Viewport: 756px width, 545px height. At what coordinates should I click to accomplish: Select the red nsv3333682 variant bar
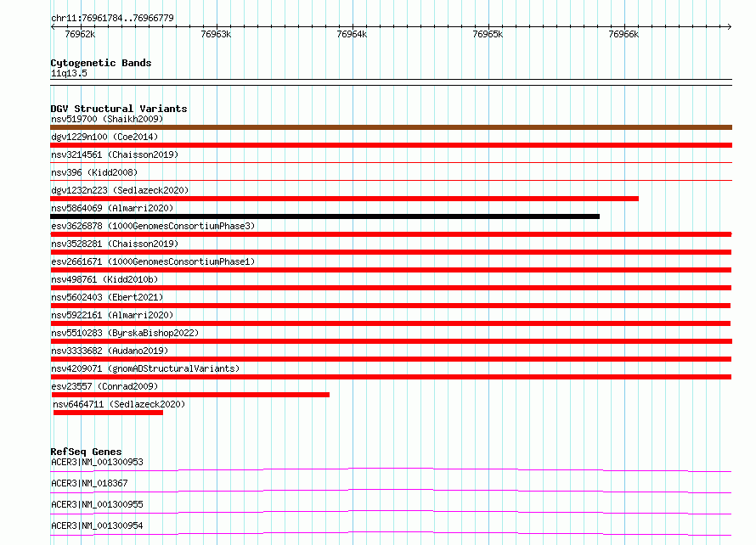391,359
